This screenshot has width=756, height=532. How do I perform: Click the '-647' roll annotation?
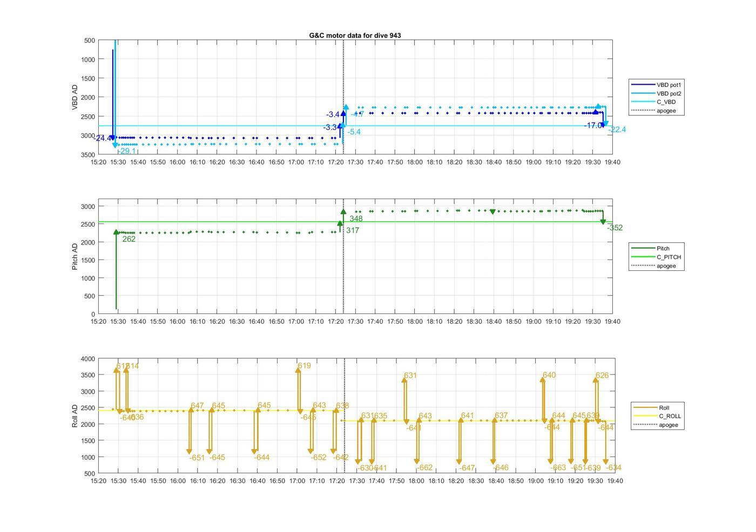click(467, 468)
